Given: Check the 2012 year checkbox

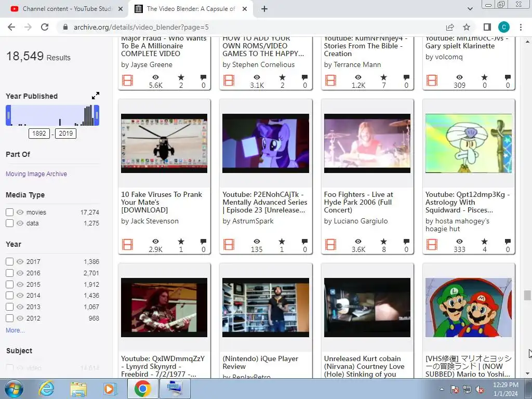Looking at the screenshot, I should (x=9, y=318).
